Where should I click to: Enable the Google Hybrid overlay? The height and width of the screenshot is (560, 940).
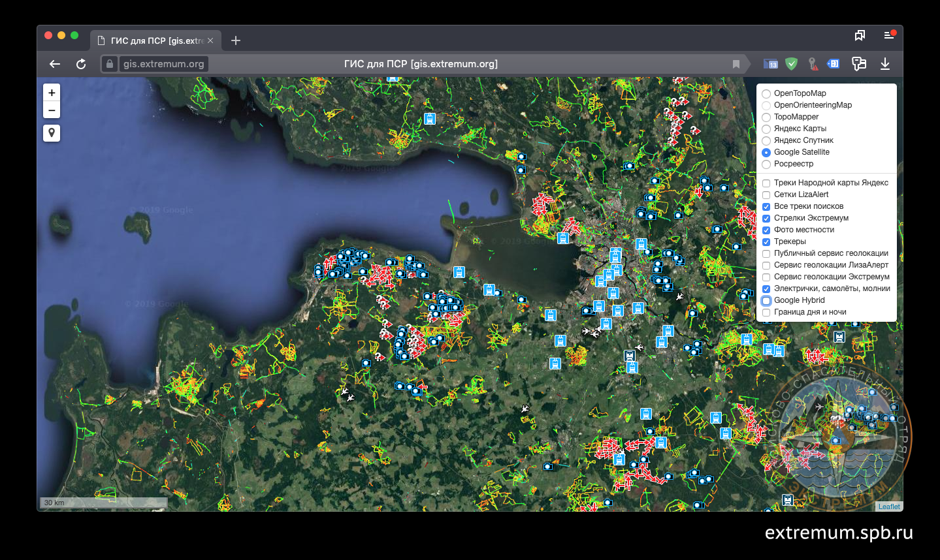[766, 301]
